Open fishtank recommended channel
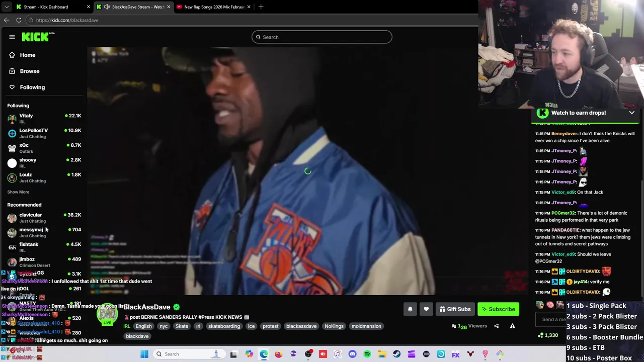644x362 pixels. point(44,247)
